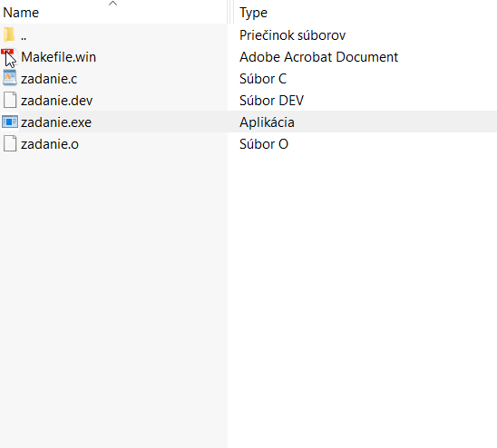Click the zadanie.exe application icon
Screen dimensions: 497x448
[10, 122]
